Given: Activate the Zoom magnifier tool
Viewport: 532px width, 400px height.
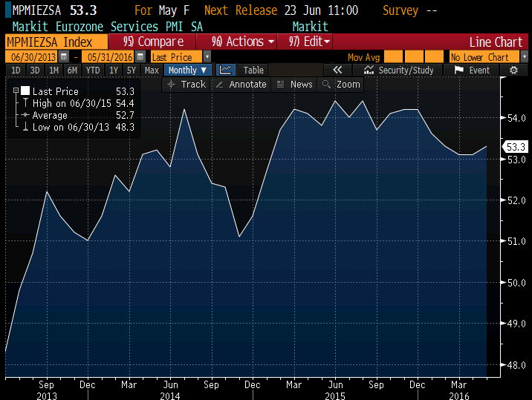Looking at the screenshot, I should [341, 85].
